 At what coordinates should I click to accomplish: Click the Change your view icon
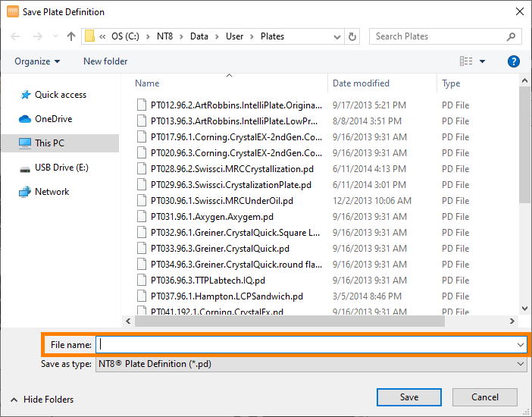click(466, 61)
